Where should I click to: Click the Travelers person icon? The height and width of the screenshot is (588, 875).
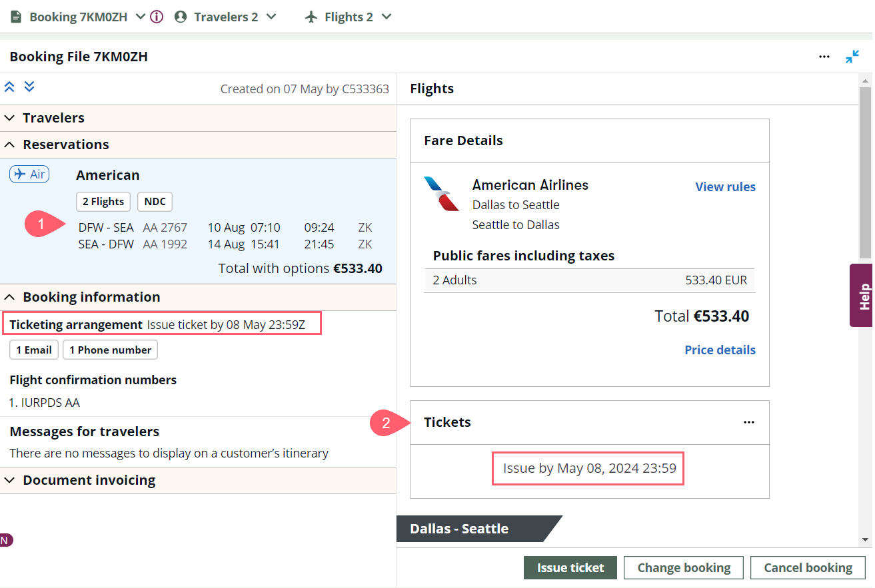[180, 17]
